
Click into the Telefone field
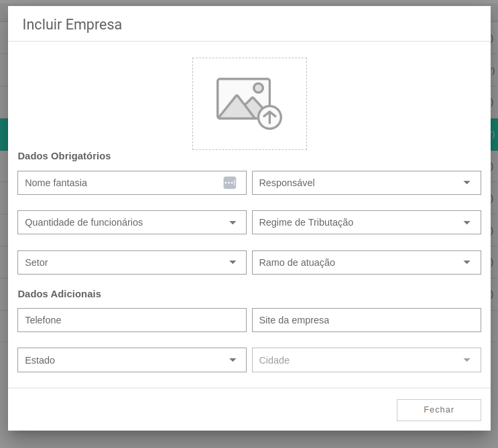[132, 320]
